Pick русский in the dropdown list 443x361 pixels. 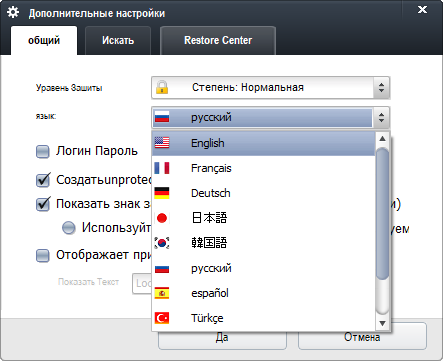(264, 268)
